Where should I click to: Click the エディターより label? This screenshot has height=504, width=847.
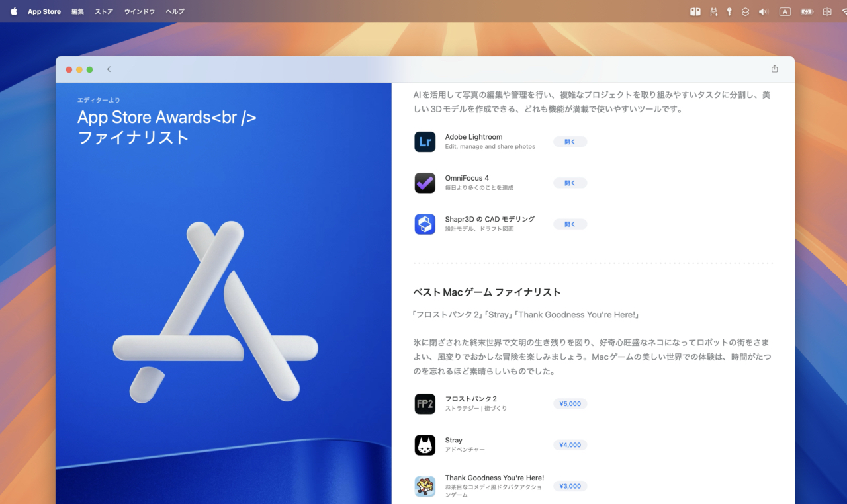(99, 100)
